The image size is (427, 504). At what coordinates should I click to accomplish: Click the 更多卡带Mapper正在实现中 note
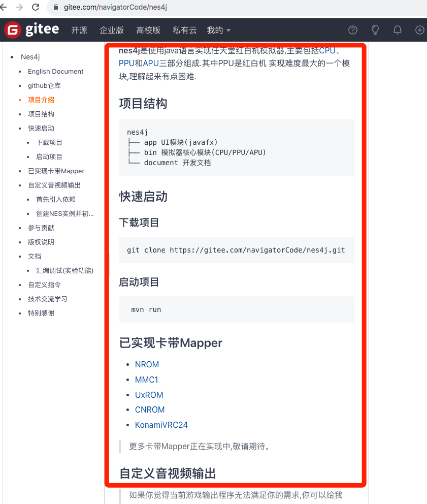[x=199, y=447]
